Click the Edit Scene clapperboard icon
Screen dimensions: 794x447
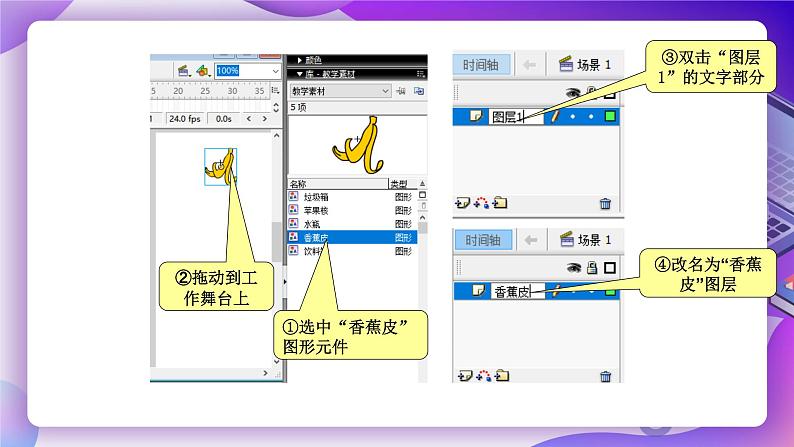coord(184,71)
